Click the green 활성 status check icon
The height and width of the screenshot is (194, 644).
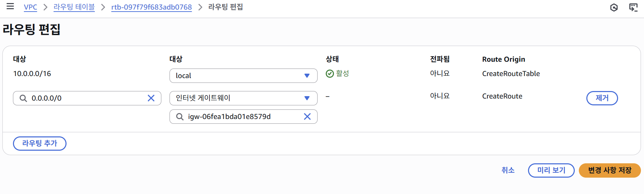330,74
